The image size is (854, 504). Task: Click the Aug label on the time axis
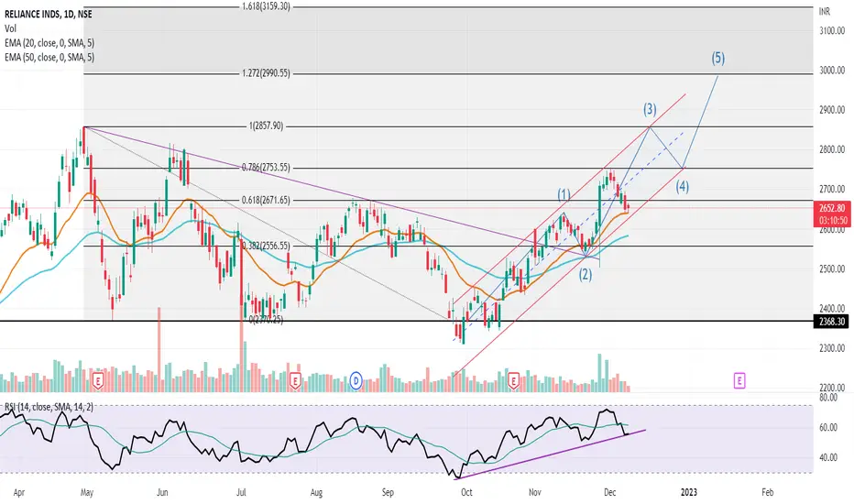pyautogui.click(x=316, y=493)
